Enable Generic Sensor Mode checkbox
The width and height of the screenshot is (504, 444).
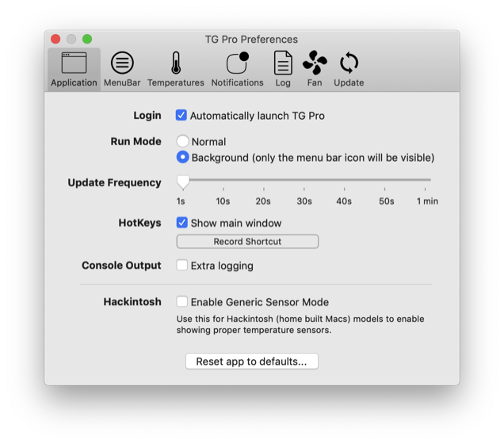(182, 301)
